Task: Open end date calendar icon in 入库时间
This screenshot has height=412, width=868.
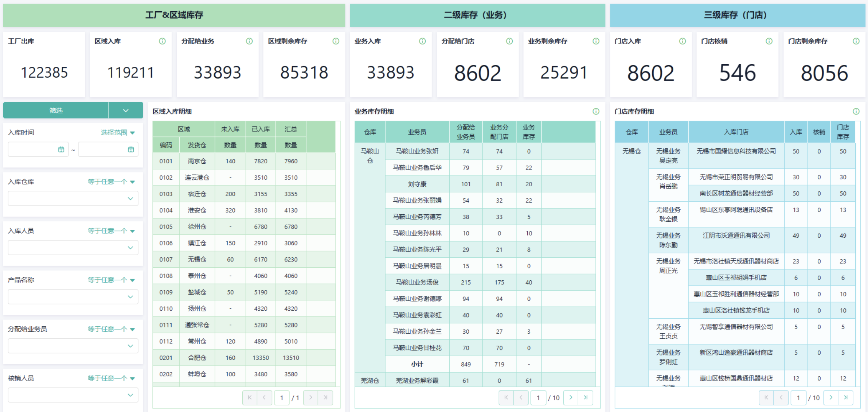Action: [131, 149]
